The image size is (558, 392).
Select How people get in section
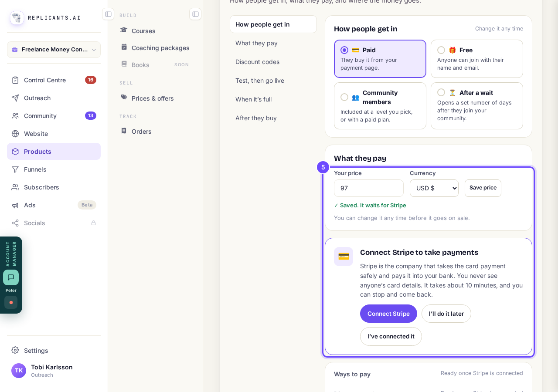(273, 24)
